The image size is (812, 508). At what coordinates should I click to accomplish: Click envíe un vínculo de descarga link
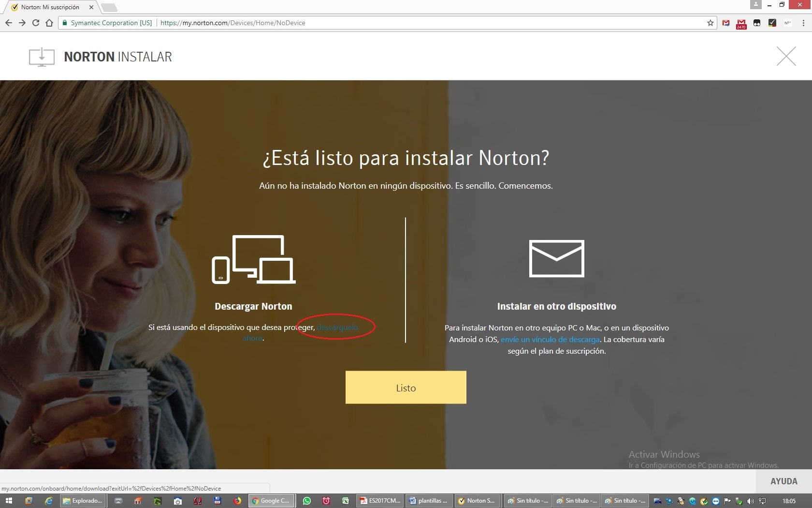coord(550,339)
